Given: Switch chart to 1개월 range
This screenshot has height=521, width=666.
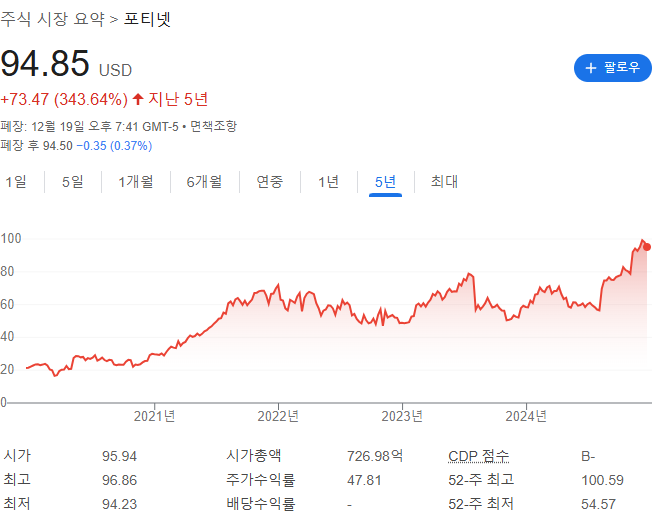Looking at the screenshot, I should coord(136,182).
